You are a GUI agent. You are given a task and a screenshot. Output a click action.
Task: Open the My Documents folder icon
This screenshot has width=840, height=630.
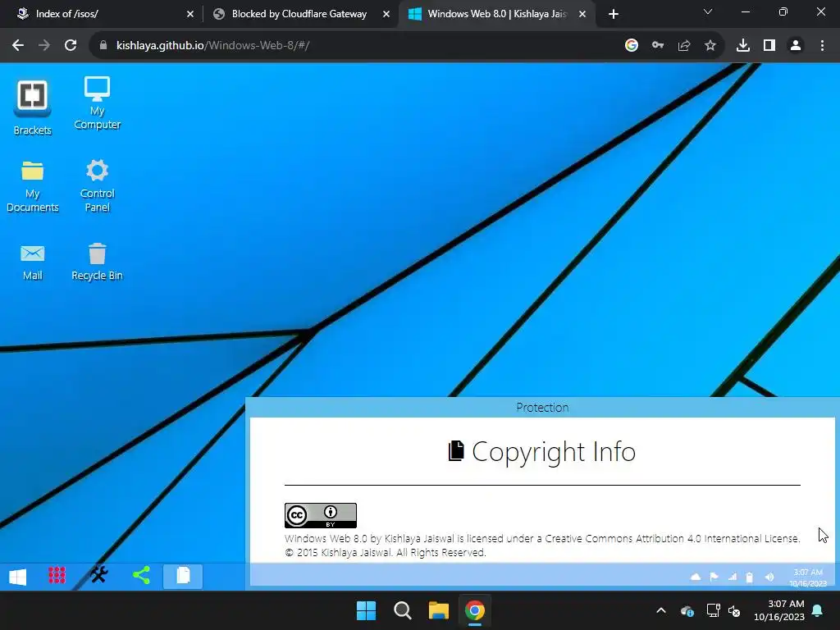click(33, 186)
